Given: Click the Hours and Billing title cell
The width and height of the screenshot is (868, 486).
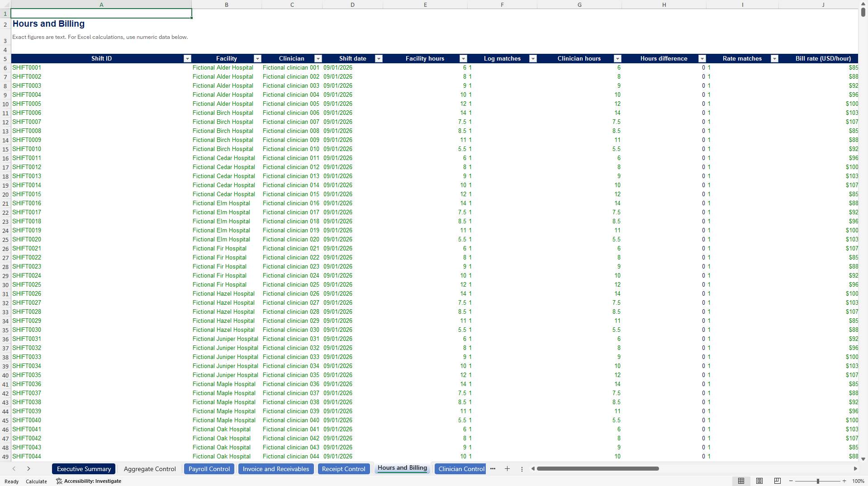Looking at the screenshot, I should point(101,24).
